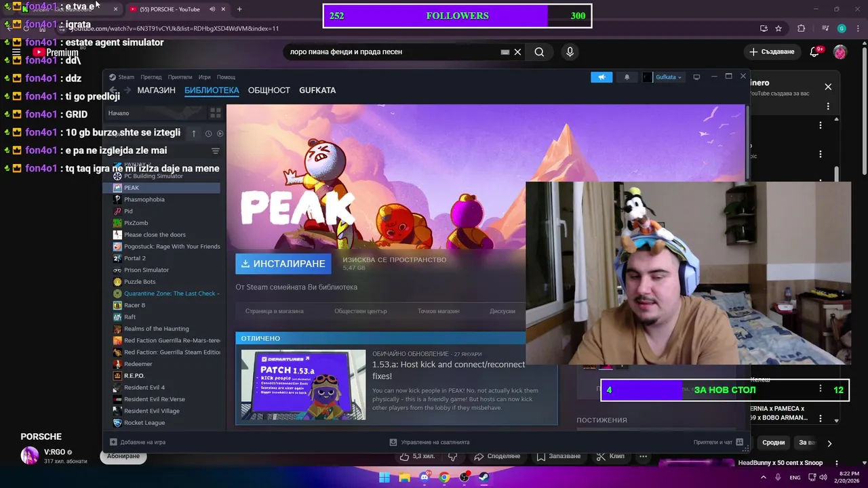868x488 pixels.
Task: Bookmark page with Chrome star icon
Action: [778, 28]
